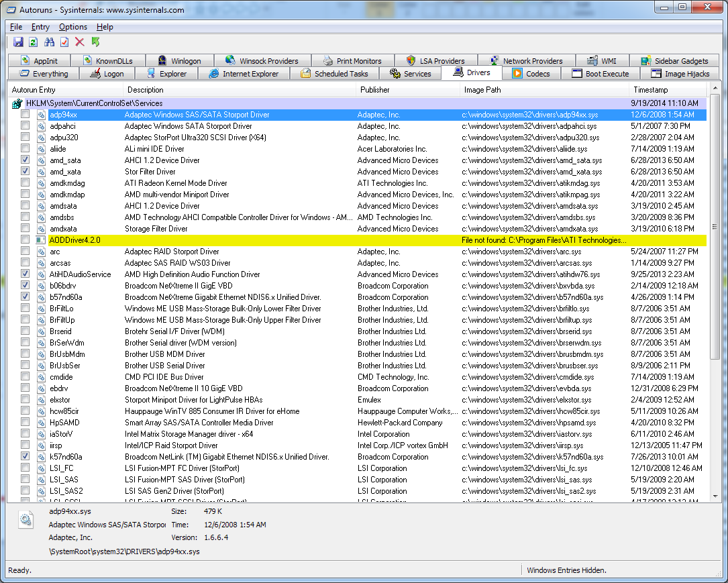728x583 pixels.
Task: Click the driver file icon of adp94xx
Action: click(42, 115)
